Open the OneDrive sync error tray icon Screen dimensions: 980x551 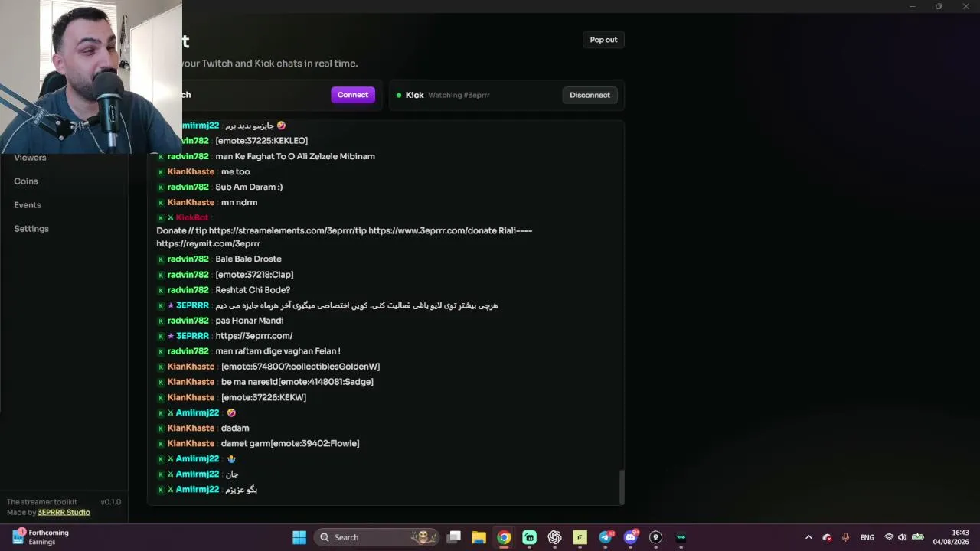[x=827, y=537]
